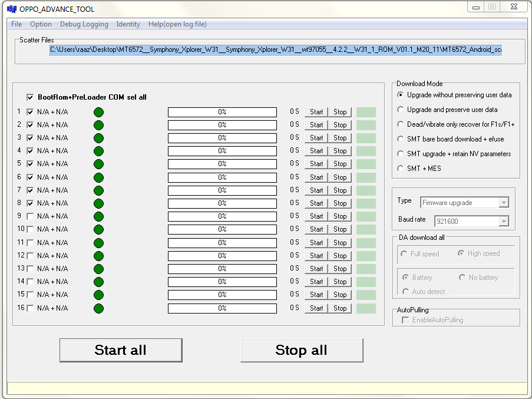Click the green status indicator for port 6

coord(98,177)
